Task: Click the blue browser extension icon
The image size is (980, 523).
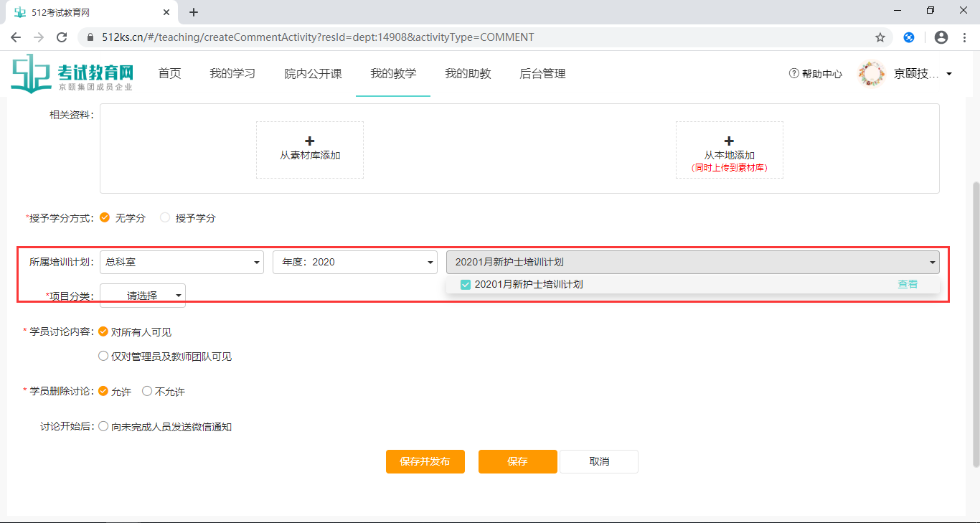Action: pos(909,37)
